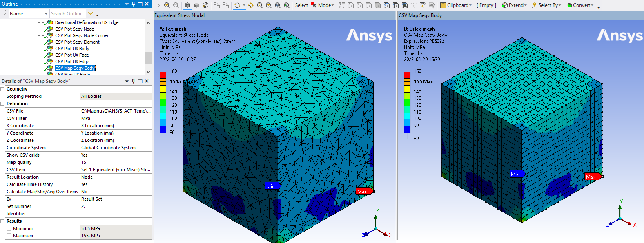
Task: Click the [ Empty ] clipboard indicator
Action: [486, 5]
